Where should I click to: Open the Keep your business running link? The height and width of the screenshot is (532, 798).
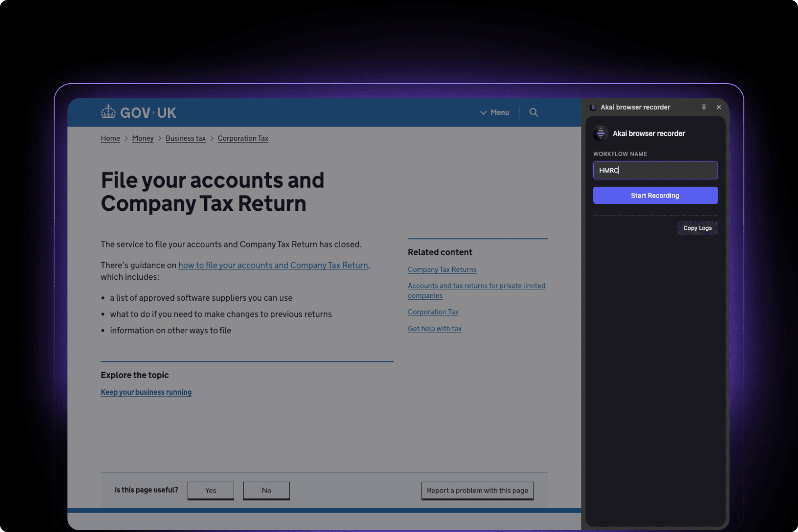146,392
